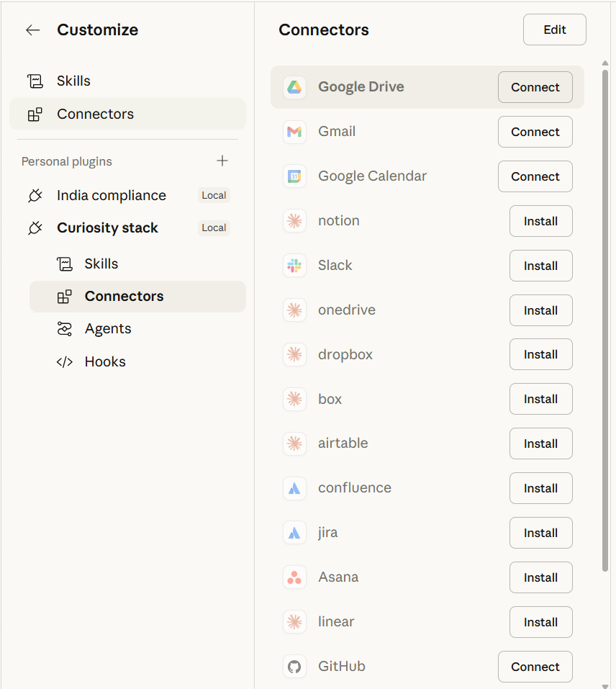Install the jira connector
The height and width of the screenshot is (689, 616).
[541, 533]
